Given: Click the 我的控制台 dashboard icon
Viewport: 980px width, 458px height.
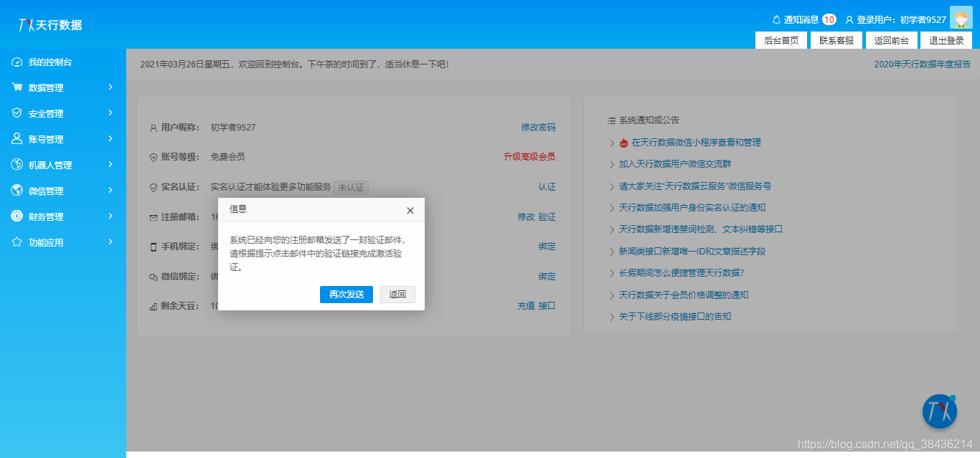Looking at the screenshot, I should point(17,62).
